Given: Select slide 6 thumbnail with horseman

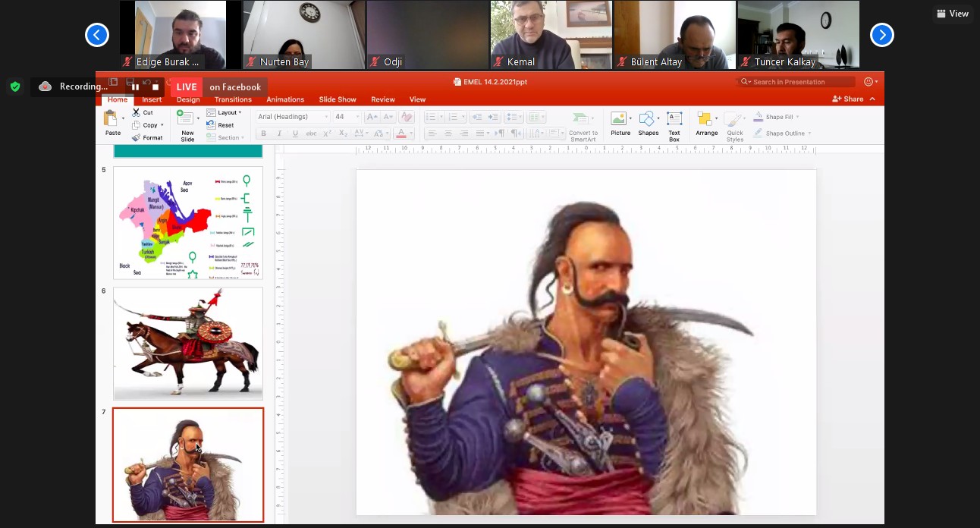Looking at the screenshot, I should click(188, 343).
